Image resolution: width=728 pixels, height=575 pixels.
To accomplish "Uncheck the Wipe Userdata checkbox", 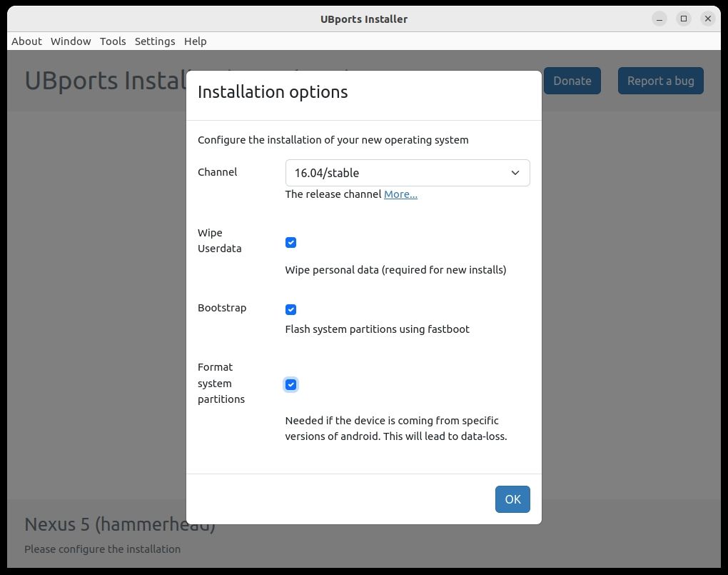I will tap(290, 243).
